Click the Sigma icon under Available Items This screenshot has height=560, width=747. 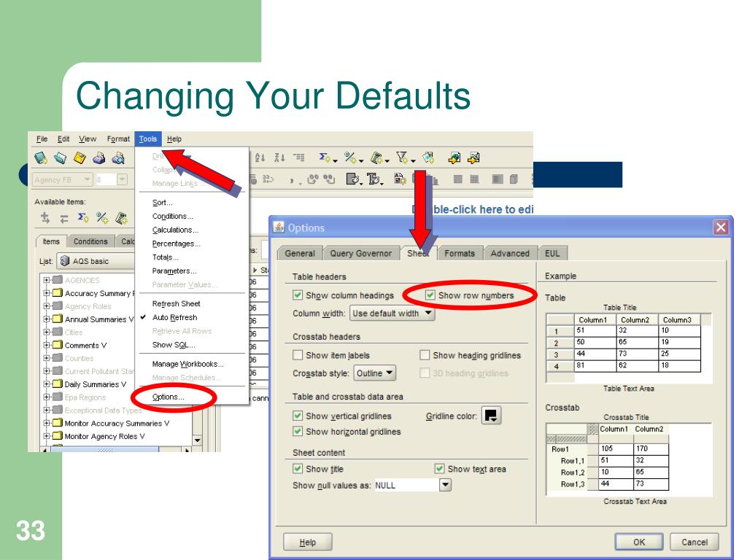tap(83, 217)
